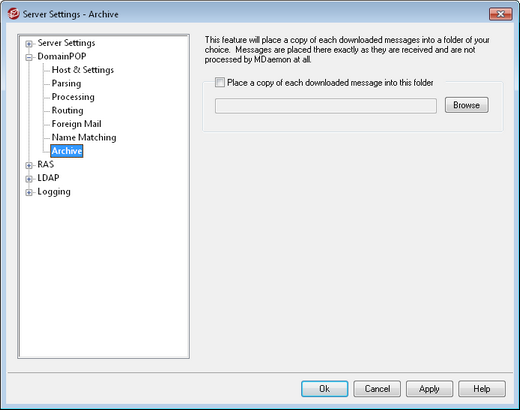Click the MDaemon app icon in title bar

tap(13, 14)
